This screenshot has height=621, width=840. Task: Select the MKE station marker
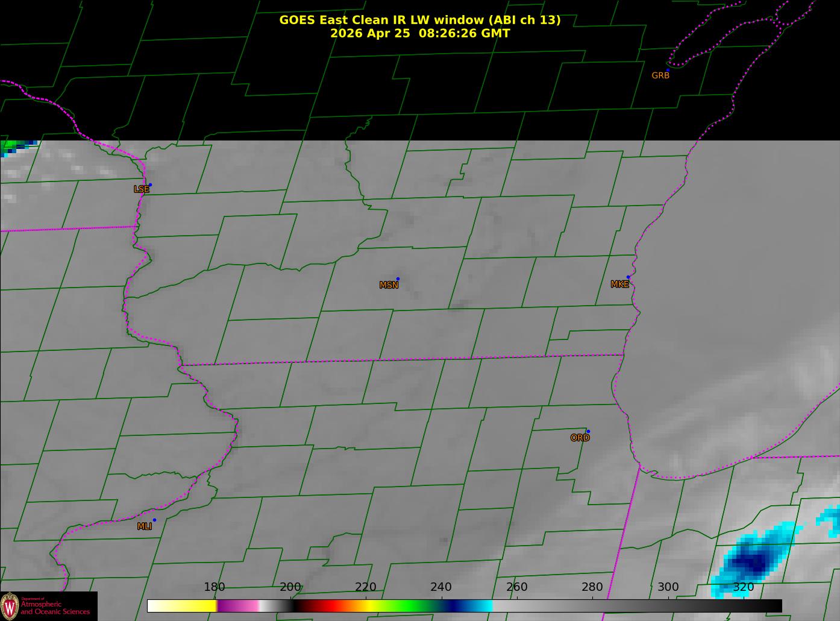[628, 277]
